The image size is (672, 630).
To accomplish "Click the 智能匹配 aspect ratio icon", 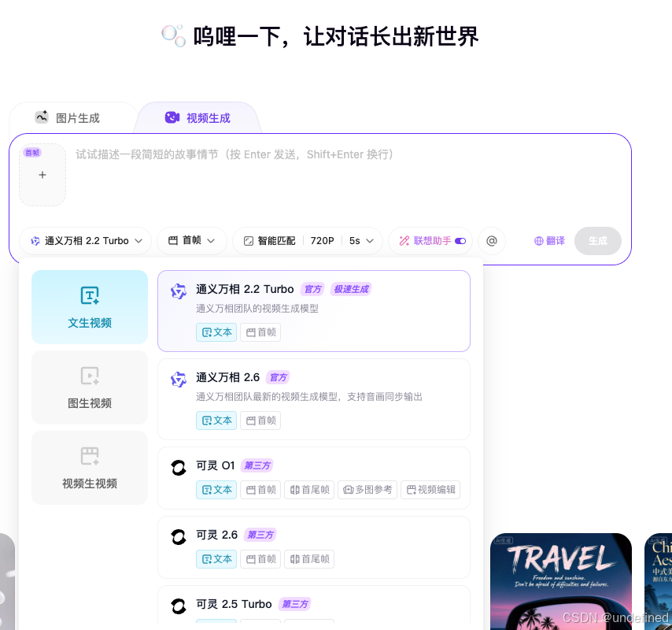I will click(249, 241).
